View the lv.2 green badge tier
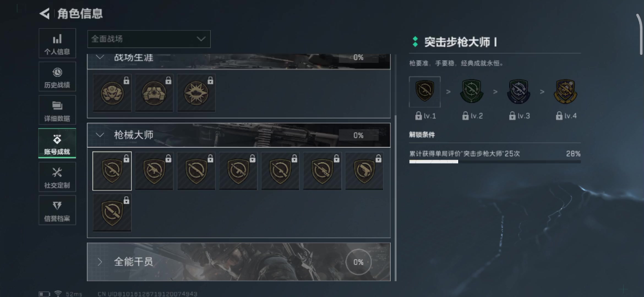This screenshot has height=297, width=644. pyautogui.click(x=472, y=92)
